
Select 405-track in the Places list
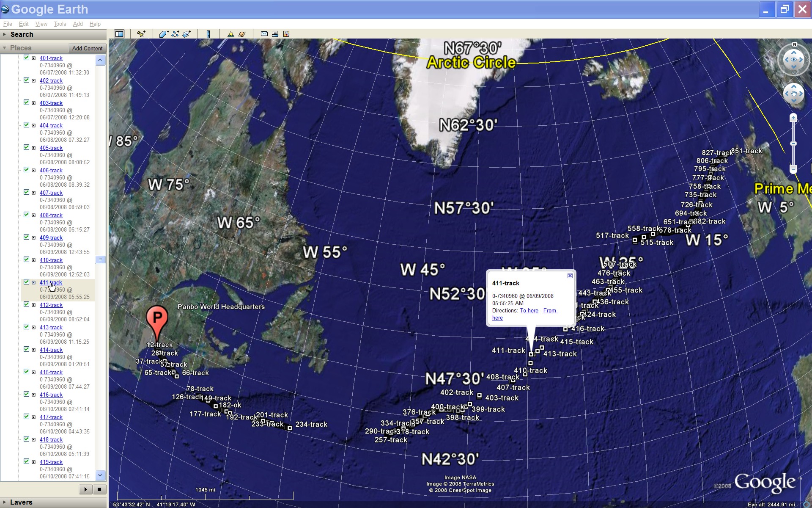51,148
